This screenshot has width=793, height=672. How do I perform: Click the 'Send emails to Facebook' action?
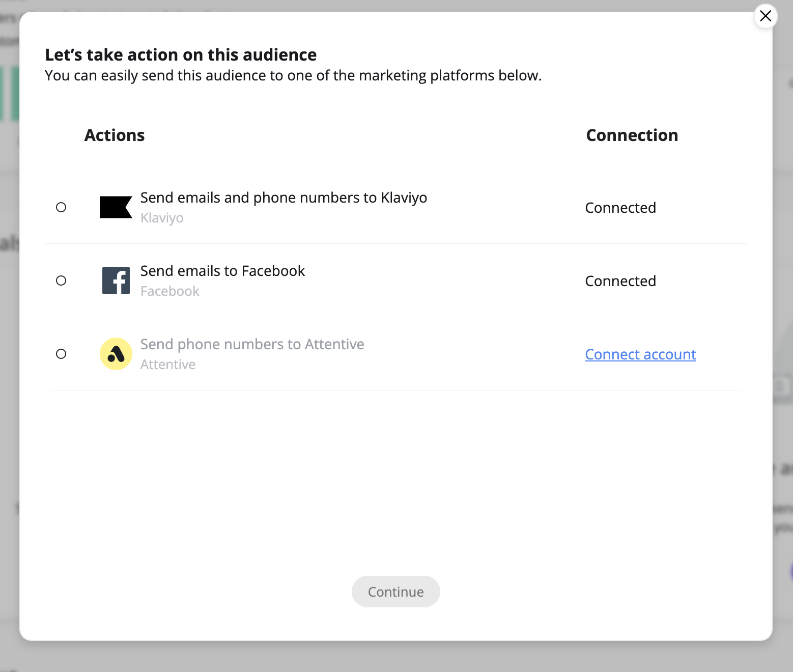[222, 271]
